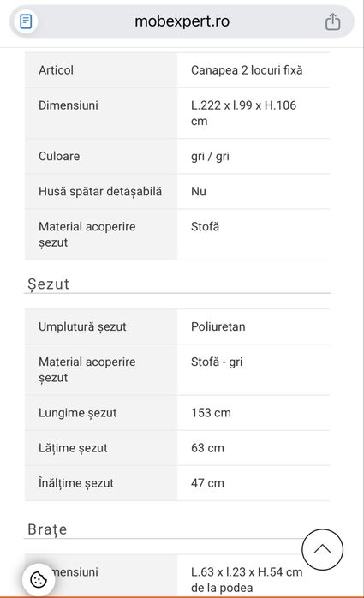Viewport: 364px width, 598px height.
Task: Tap the Umplutură șezut label
Action: pos(82,326)
